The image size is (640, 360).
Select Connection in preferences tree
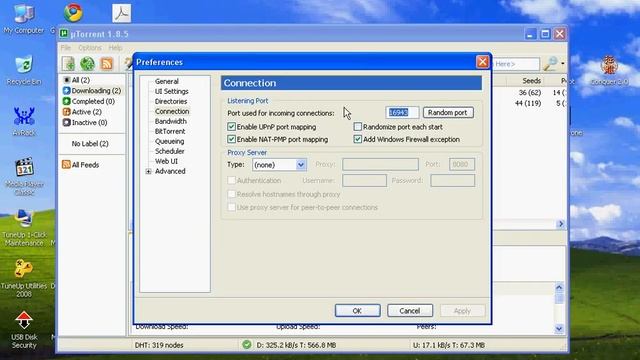(172, 111)
